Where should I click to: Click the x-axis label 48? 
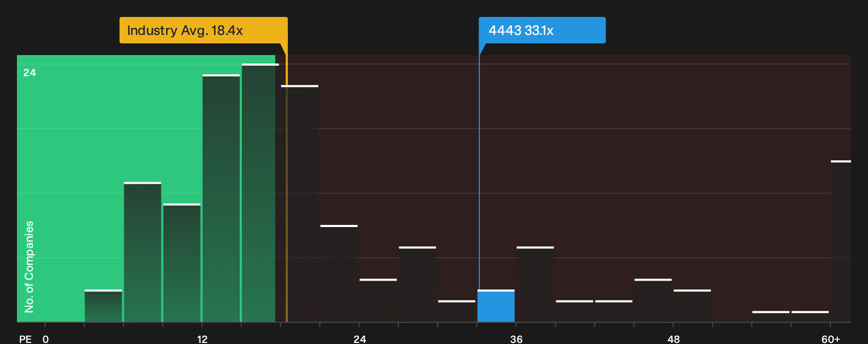(x=673, y=339)
